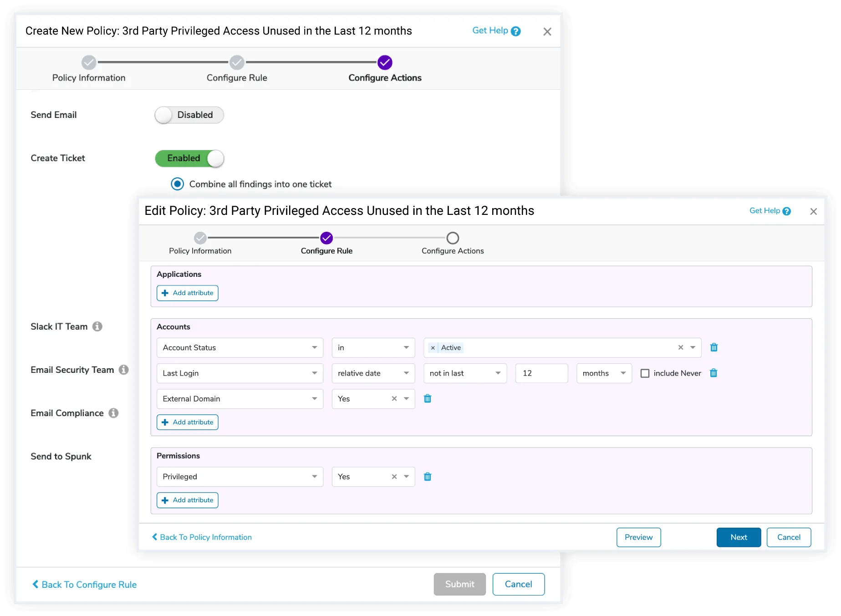Switch to Policy Information step in Edit Policy
Image resolution: width=841 pixels, height=616 pixels.
200,238
